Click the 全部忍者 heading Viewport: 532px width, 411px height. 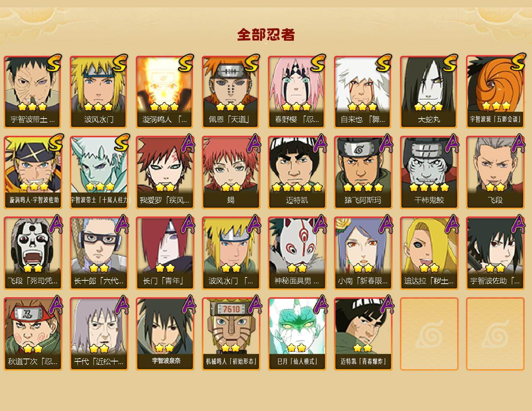[x=266, y=35]
